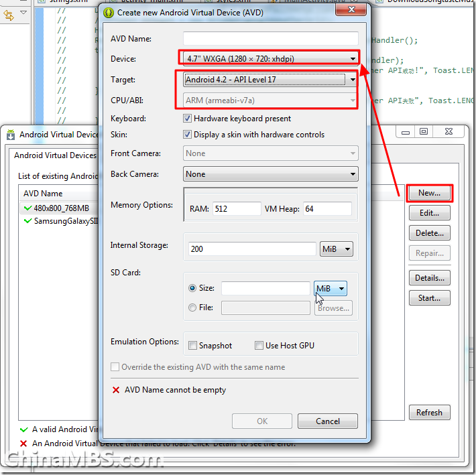
Task: Click the green checkmark icon next to 480x800_768MB
Action: 27,208
